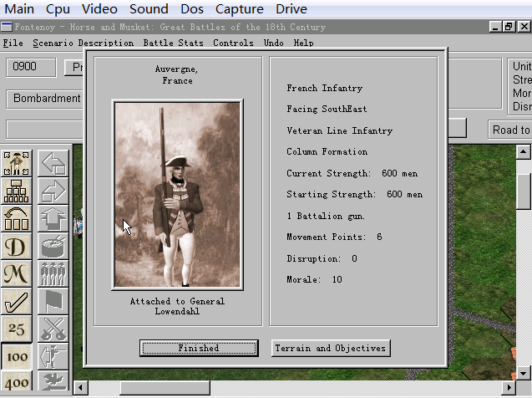Image resolution: width=532 pixels, height=398 pixels.
Task: Toggle the D toolbar button
Action: pyautogui.click(x=17, y=247)
